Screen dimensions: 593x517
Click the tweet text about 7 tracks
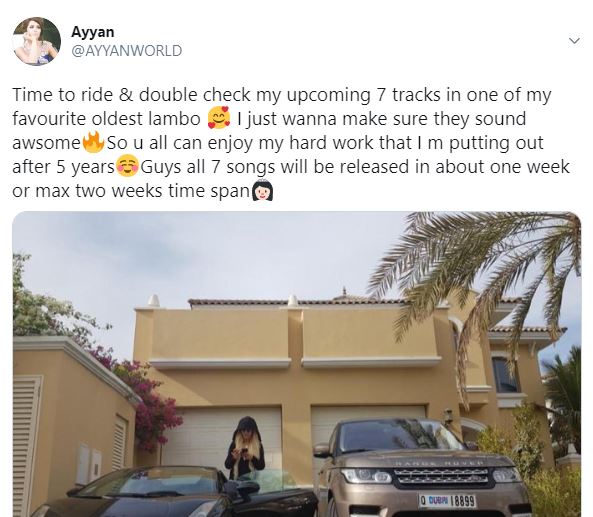pyautogui.click(x=290, y=143)
